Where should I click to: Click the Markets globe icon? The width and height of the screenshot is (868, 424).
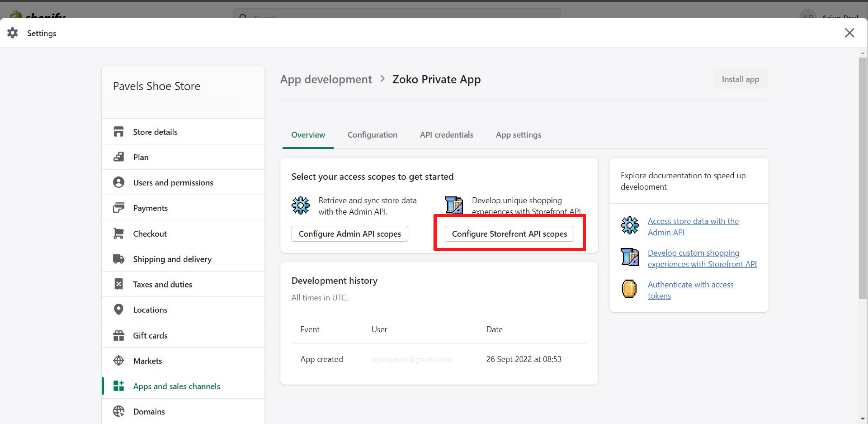coord(118,361)
